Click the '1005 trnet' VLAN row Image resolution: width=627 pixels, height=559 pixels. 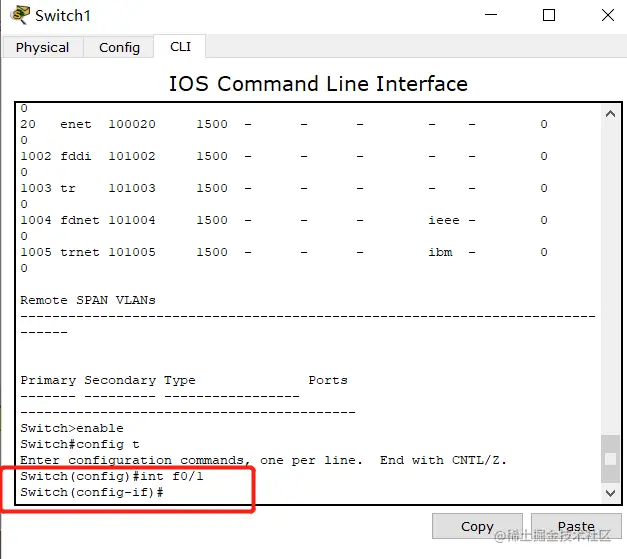284,252
